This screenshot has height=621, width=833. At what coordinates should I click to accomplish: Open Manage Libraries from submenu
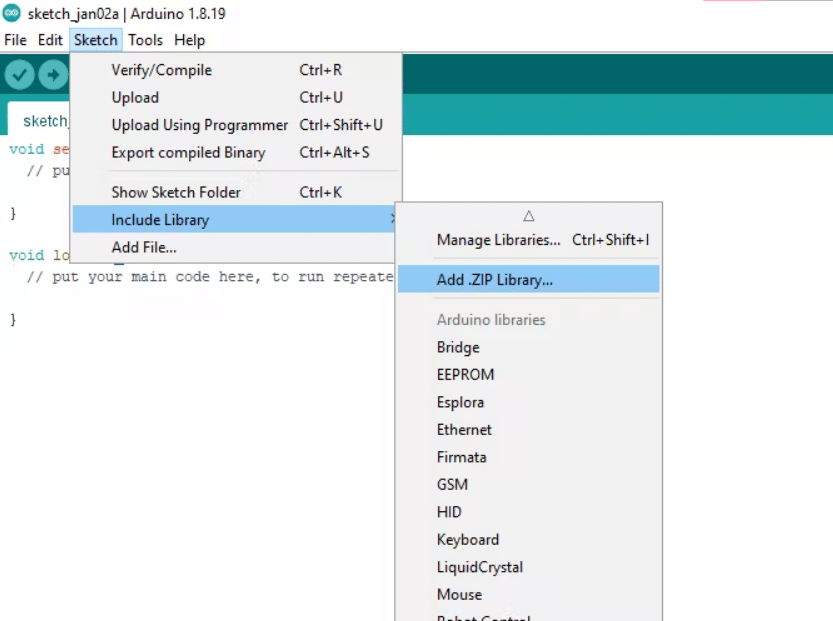coord(498,240)
